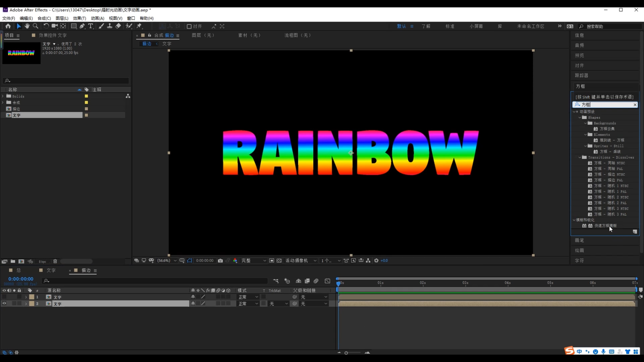Viewport: 644px width, 362px height.
Task: Toggle visibility eye of layer 2
Action: click(x=4, y=303)
